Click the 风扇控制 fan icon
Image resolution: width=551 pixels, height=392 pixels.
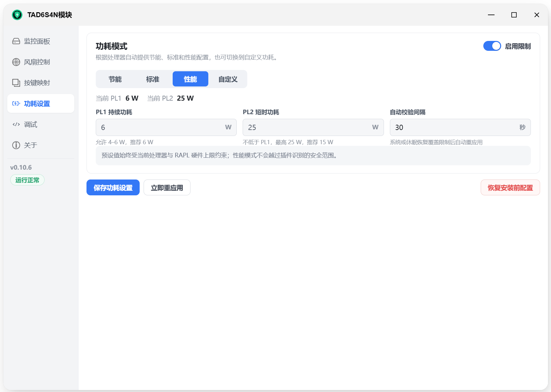click(x=16, y=62)
